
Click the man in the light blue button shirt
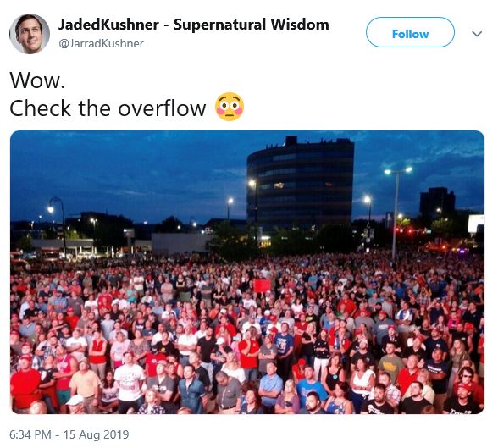point(270,385)
